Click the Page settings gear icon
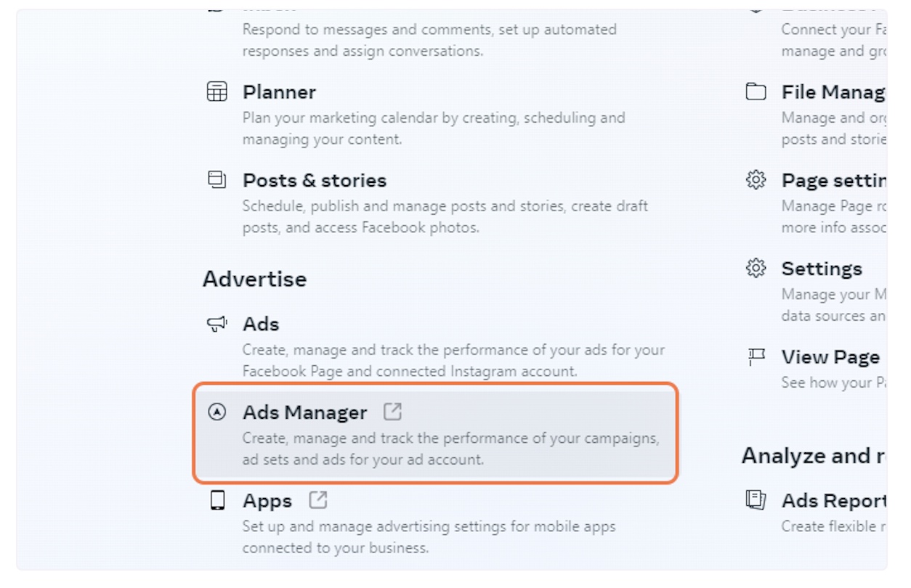This screenshot has height=588, width=911. [x=756, y=179]
